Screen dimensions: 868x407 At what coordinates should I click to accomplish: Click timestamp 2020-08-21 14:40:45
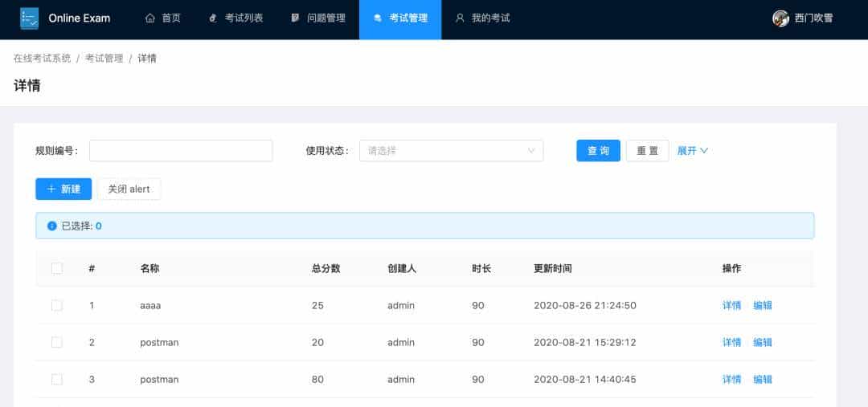[584, 380]
